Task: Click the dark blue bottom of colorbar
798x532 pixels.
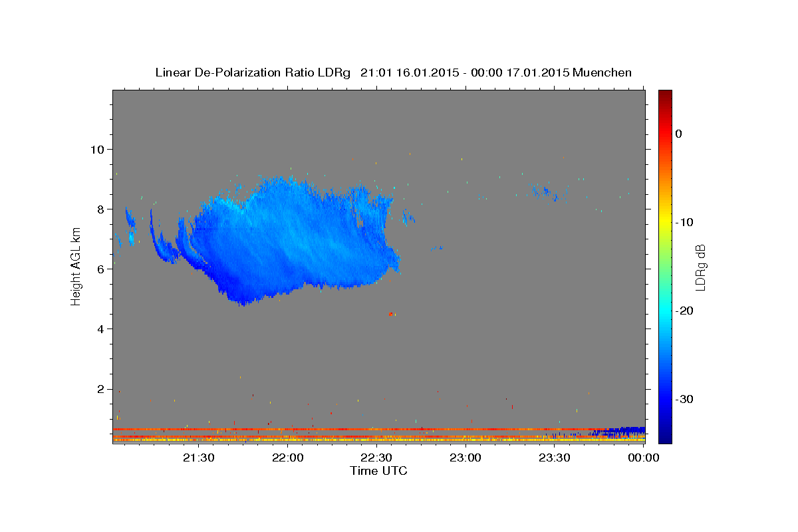Action: coord(665,438)
